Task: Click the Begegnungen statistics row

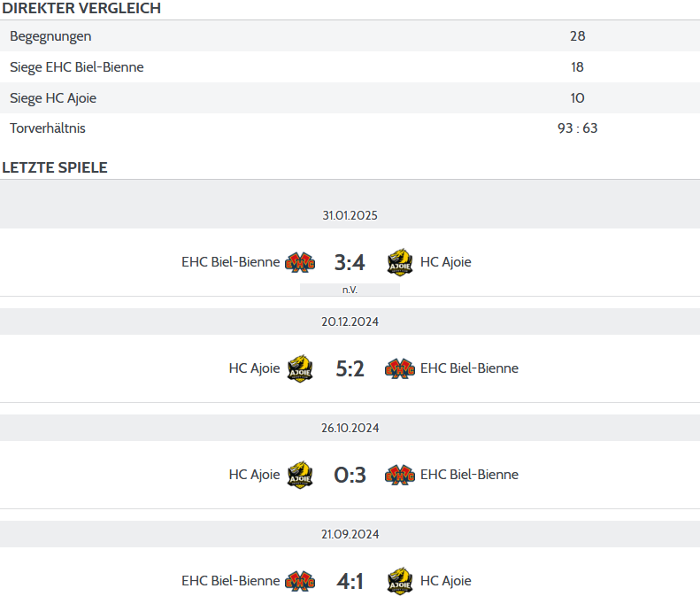Action: [350, 35]
